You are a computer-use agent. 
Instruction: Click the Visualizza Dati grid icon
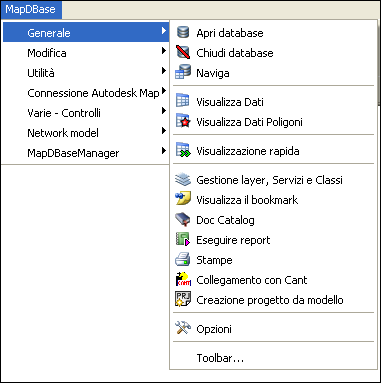pyautogui.click(x=182, y=101)
